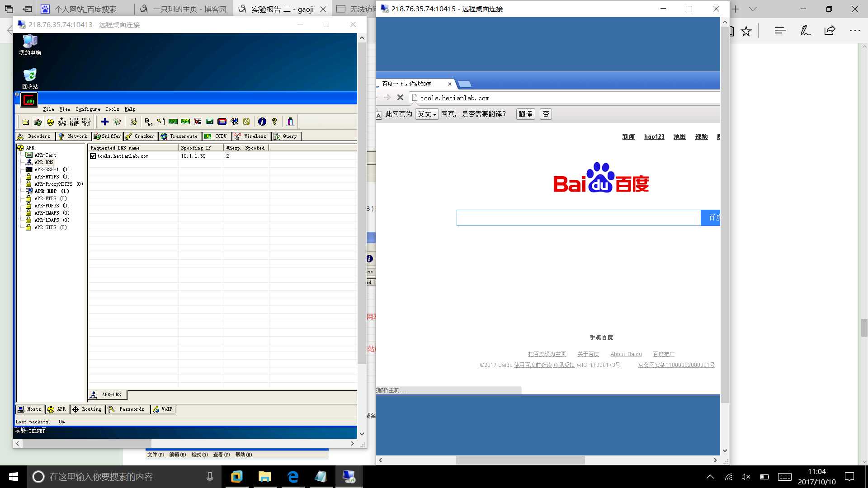Click NTLM AUTH toolbar icon

point(62,122)
